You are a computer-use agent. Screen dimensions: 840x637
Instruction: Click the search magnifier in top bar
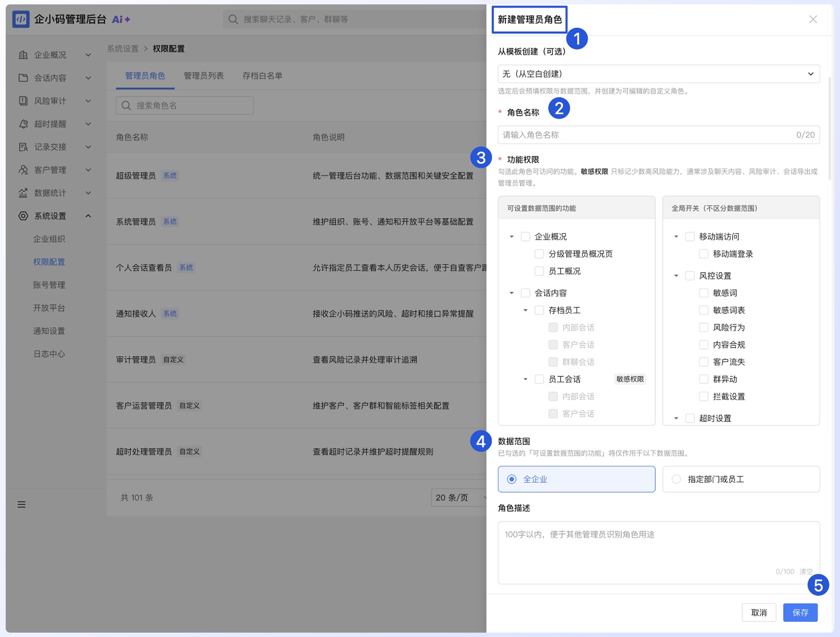pyautogui.click(x=233, y=19)
